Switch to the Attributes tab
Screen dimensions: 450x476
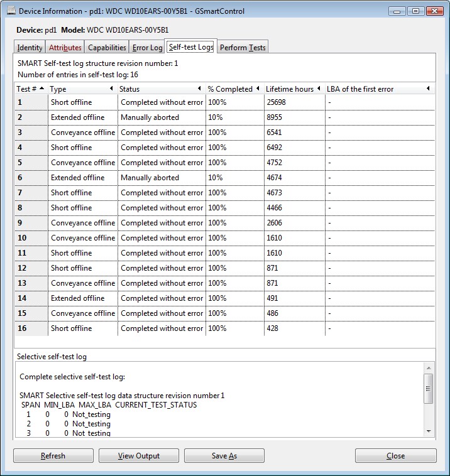click(x=65, y=47)
